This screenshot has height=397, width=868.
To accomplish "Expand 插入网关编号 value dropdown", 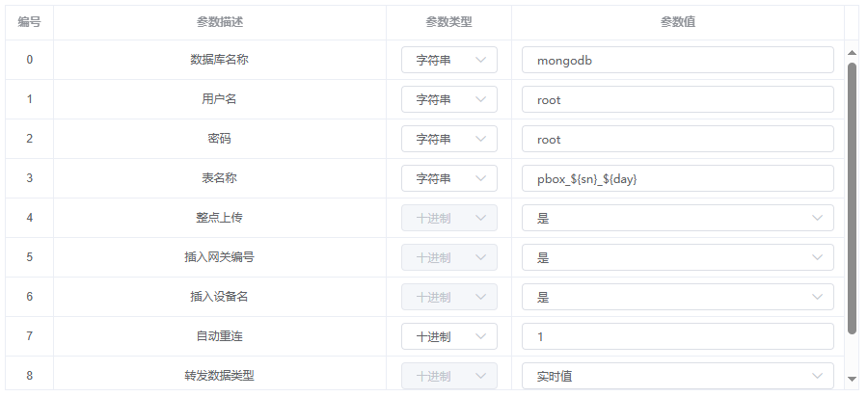I will click(678, 257).
